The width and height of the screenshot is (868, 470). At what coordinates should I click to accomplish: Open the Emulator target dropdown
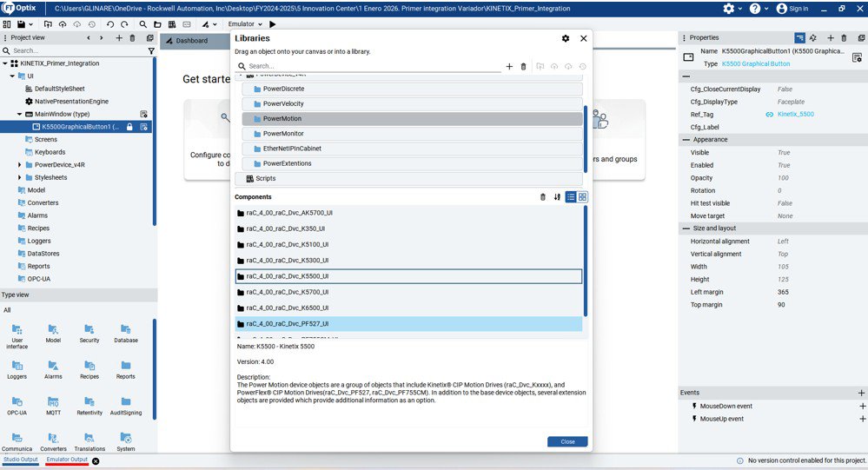pos(245,24)
